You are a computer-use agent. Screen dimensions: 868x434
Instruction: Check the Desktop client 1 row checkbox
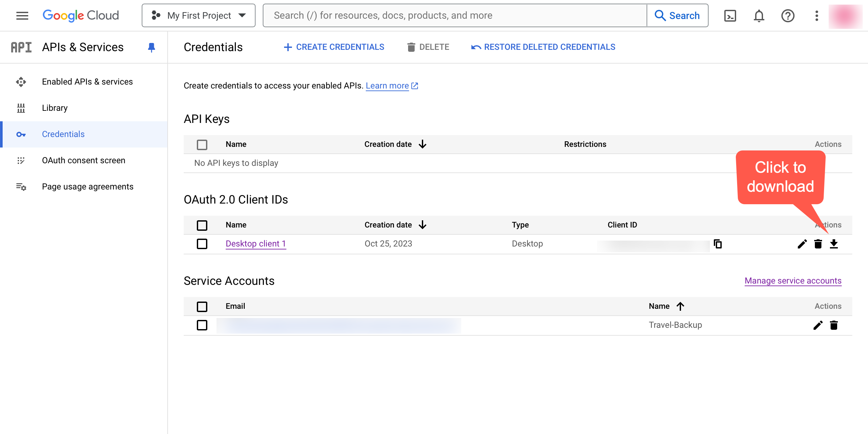pyautogui.click(x=202, y=244)
